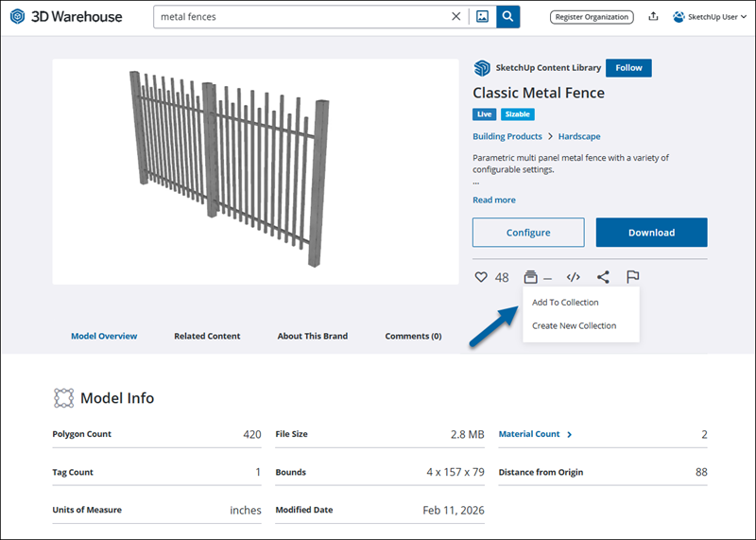Clear the search field with the X icon
Viewport: 756px width, 540px height.
pyautogui.click(x=455, y=16)
